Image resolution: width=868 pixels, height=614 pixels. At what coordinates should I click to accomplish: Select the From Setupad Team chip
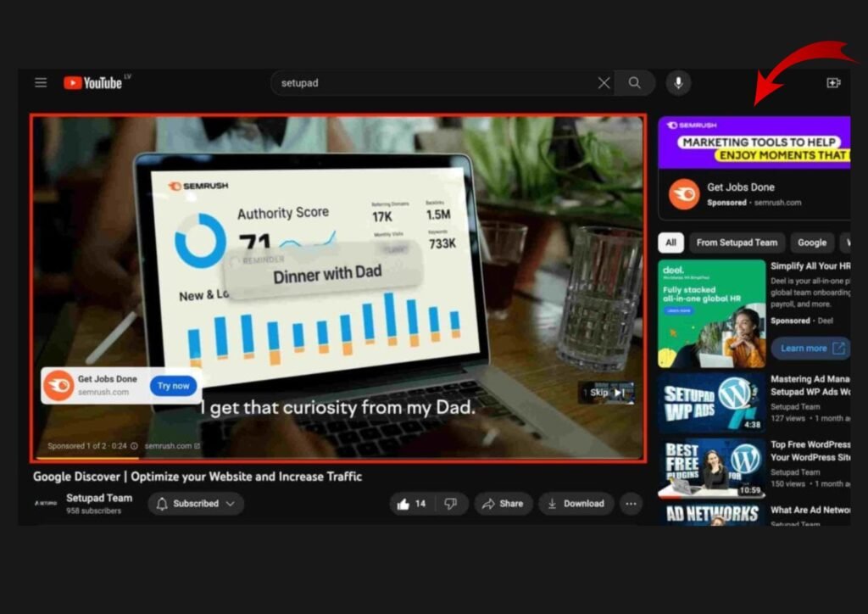(736, 243)
